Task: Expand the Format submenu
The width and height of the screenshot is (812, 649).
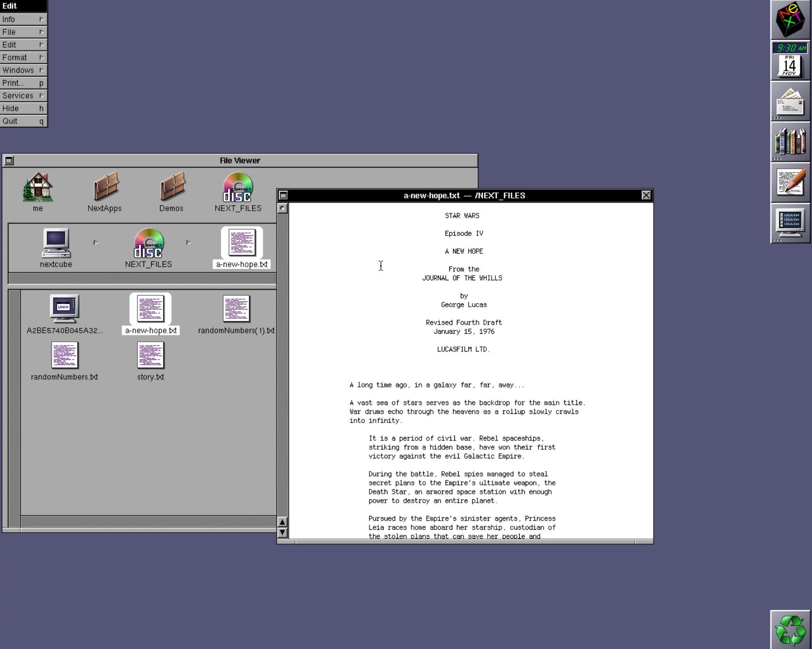Action: click(x=23, y=57)
